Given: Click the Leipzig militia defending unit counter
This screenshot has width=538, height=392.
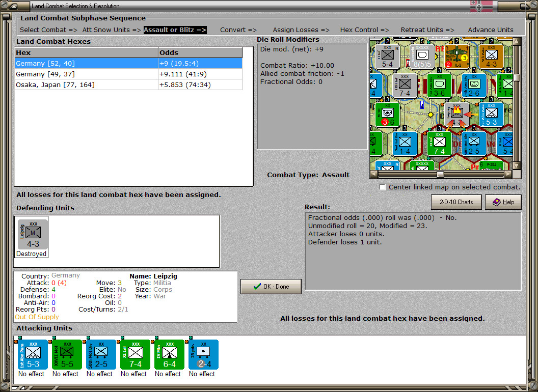Looking at the screenshot, I should click(x=33, y=235).
